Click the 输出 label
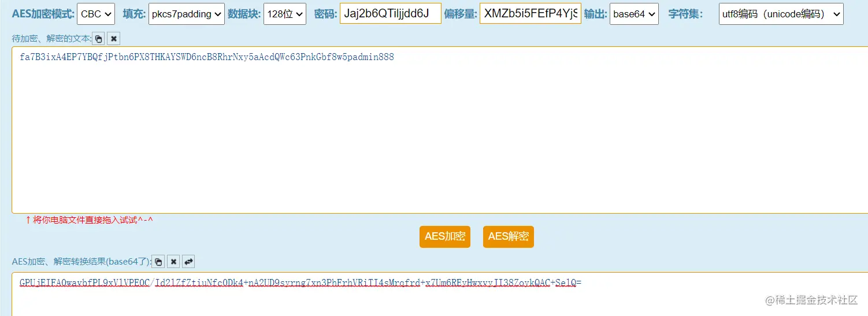Screen dimensions: 868x316 point(596,14)
